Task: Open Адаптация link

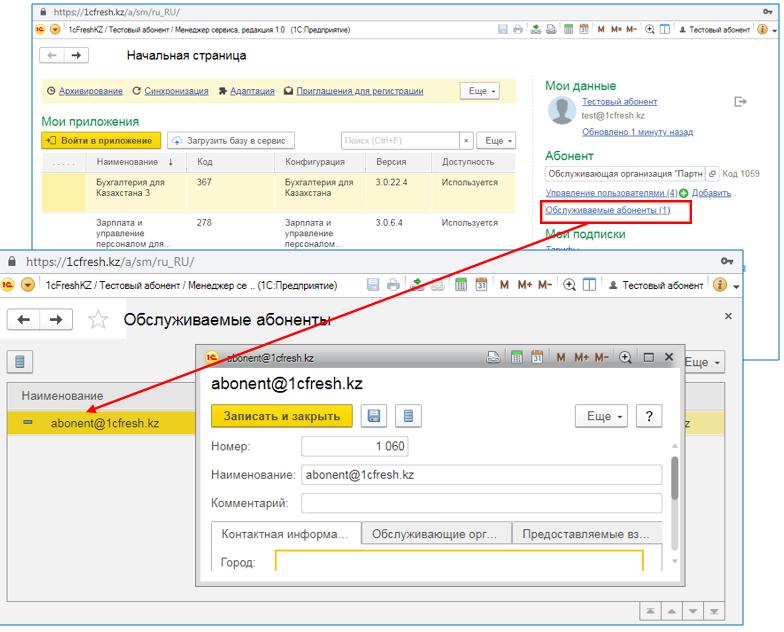Action: pos(252,91)
